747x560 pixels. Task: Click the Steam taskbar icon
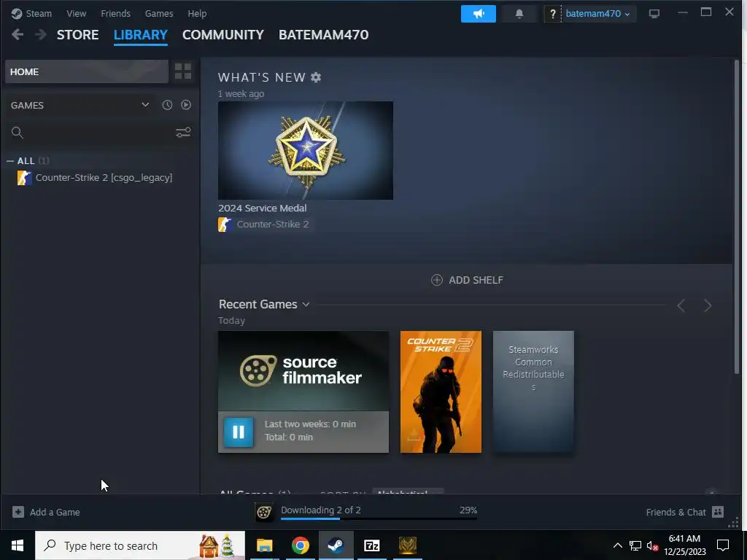[336, 545]
